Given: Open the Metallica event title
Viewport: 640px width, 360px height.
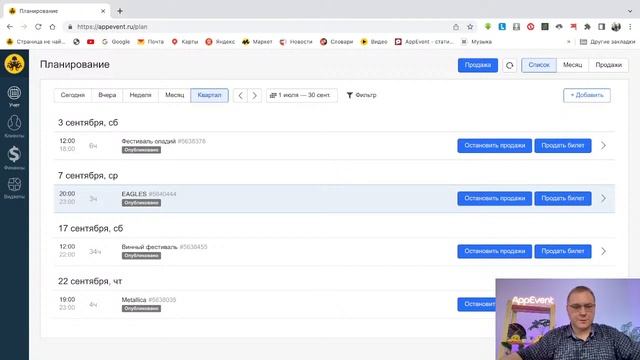Looking at the screenshot, I should [133, 300].
